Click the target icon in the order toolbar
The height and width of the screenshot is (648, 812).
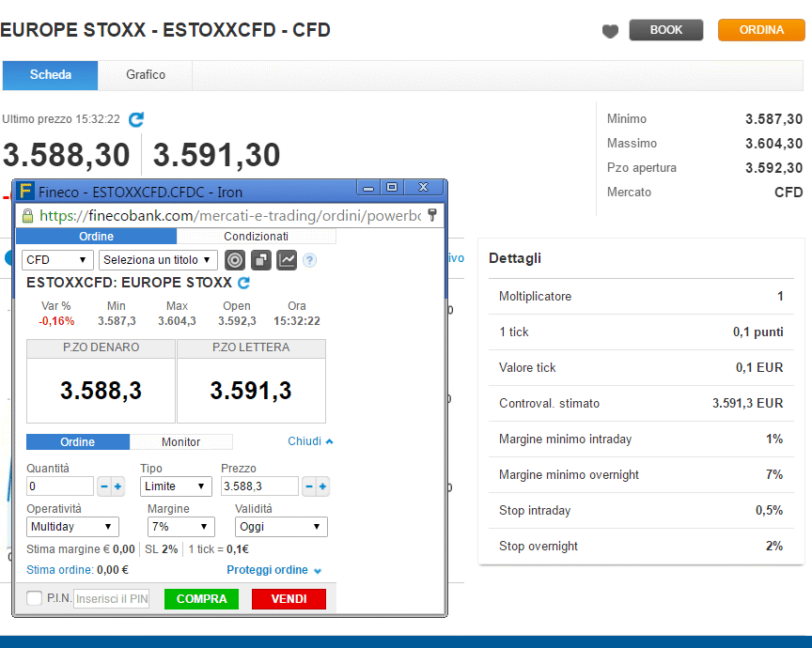click(235, 260)
